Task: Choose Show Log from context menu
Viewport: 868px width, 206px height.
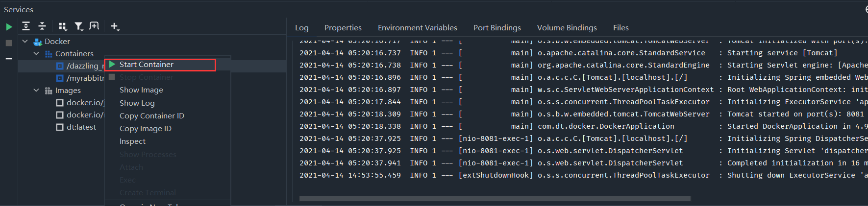Action: 137,103
